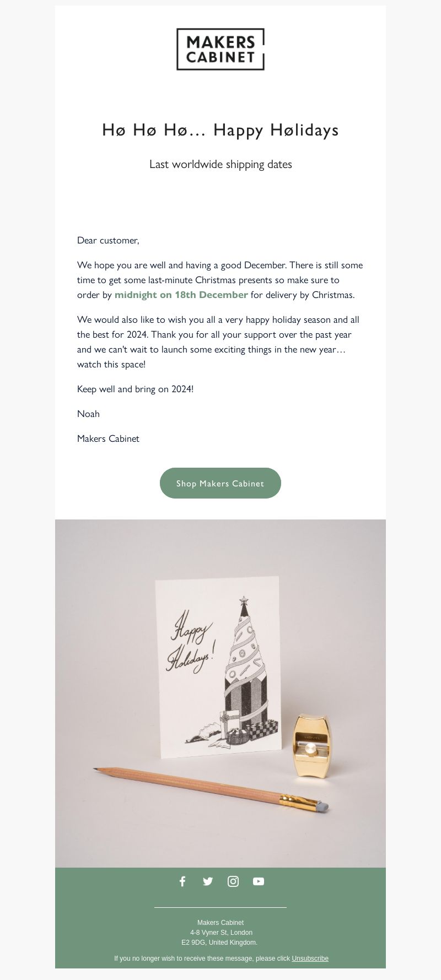
Task: Click the Unsubscribe link
Action: coord(310,958)
